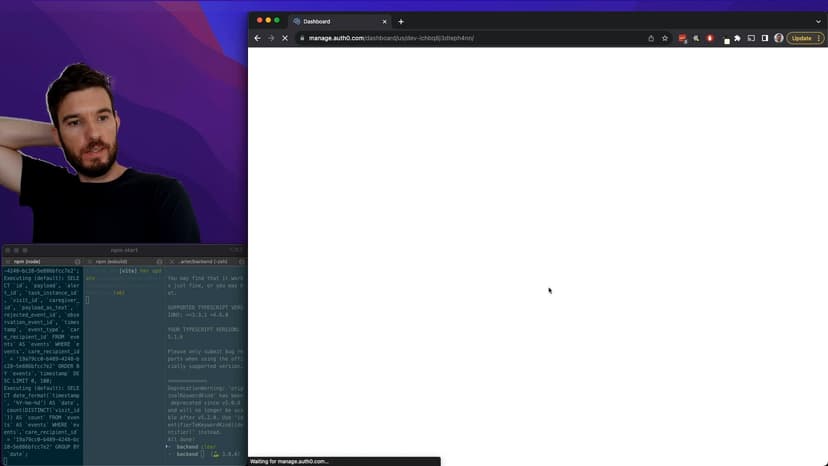Open the Chrome side panel
This screenshot has height=466, width=828.
click(x=765, y=38)
